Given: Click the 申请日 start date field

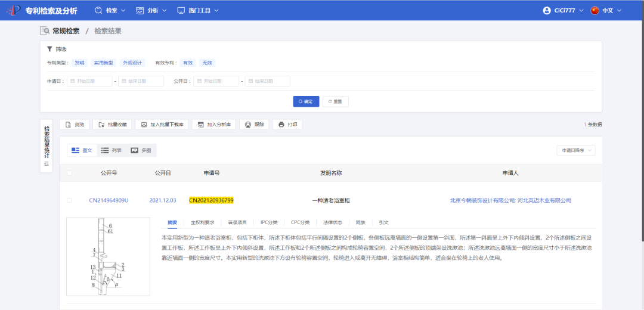Looking at the screenshot, I should coord(89,81).
